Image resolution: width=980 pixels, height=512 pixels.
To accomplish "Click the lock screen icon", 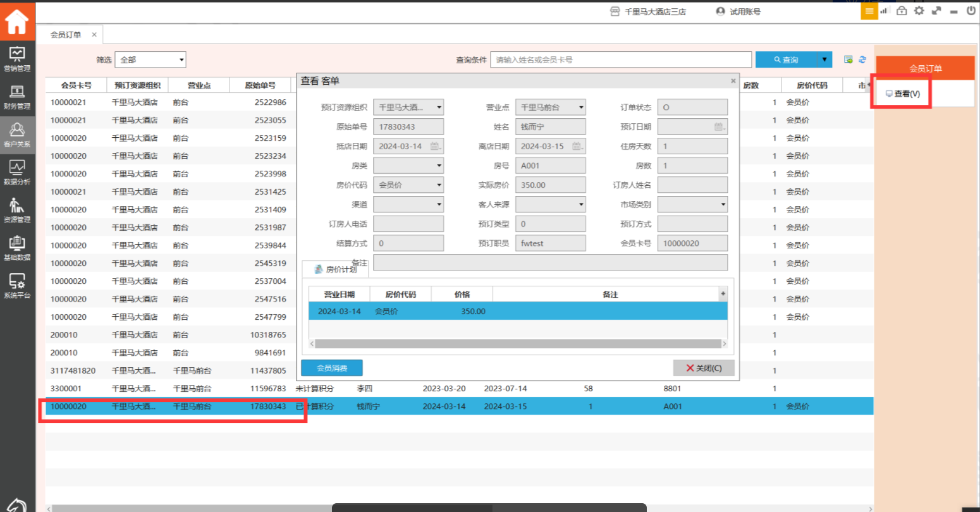I will click(x=902, y=11).
